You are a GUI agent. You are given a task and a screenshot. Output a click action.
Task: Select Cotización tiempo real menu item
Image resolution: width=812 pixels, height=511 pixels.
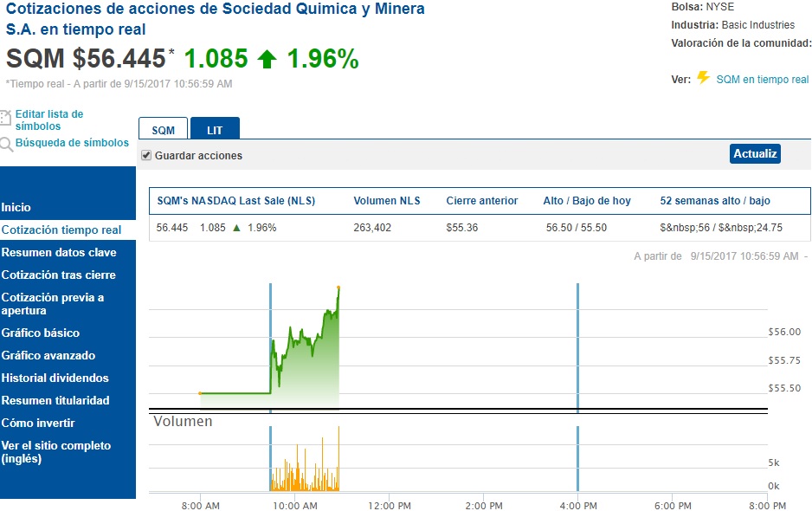(x=68, y=230)
